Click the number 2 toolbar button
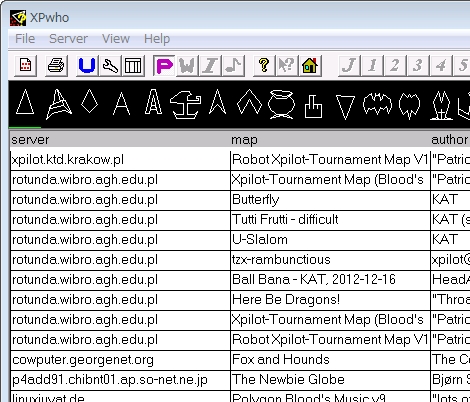 [395, 65]
